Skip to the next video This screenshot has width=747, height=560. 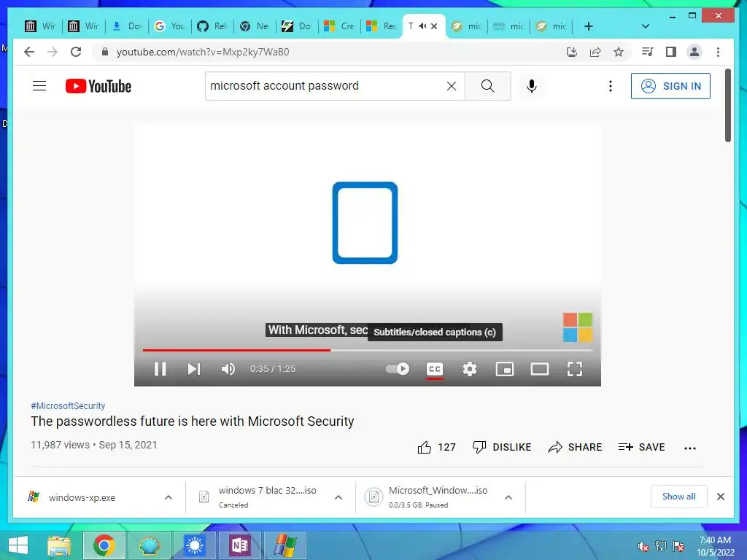point(194,369)
